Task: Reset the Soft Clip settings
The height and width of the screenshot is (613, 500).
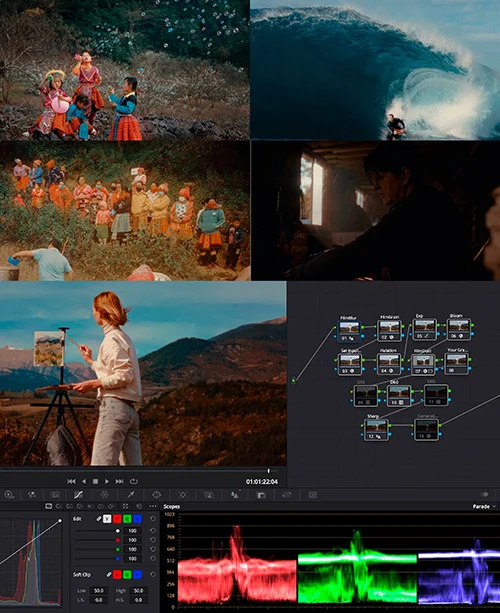Action: click(x=153, y=575)
